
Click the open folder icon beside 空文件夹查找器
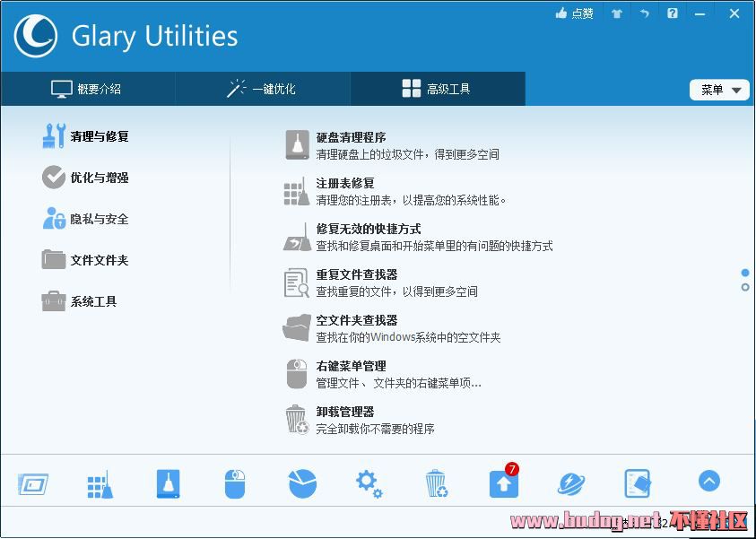[297, 328]
